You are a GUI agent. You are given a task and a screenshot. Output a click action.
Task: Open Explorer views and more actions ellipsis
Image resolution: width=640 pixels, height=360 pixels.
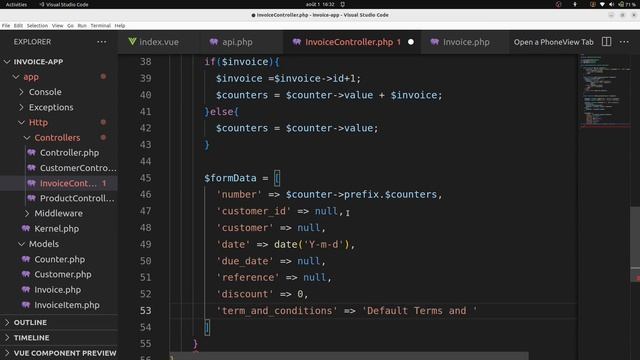[102, 42]
